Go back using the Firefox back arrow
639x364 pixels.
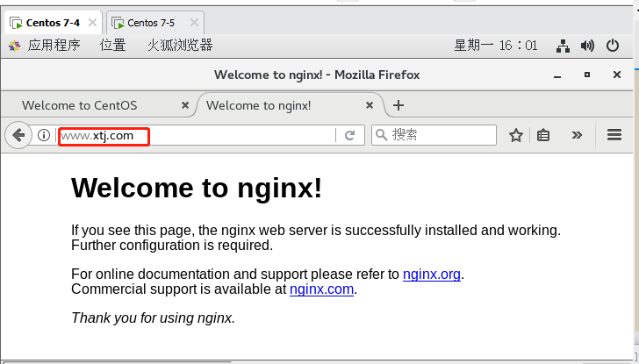coord(18,135)
